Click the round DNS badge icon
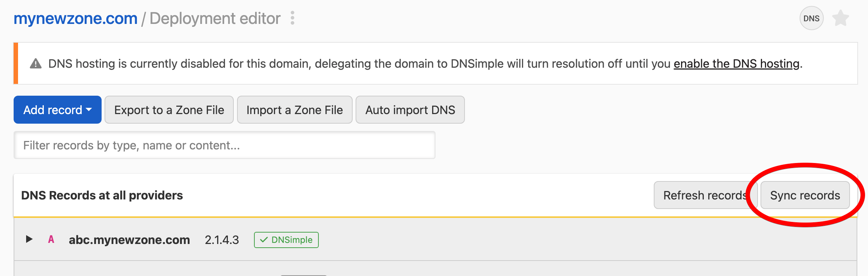Viewport: 868px width, 276px height. [x=811, y=18]
